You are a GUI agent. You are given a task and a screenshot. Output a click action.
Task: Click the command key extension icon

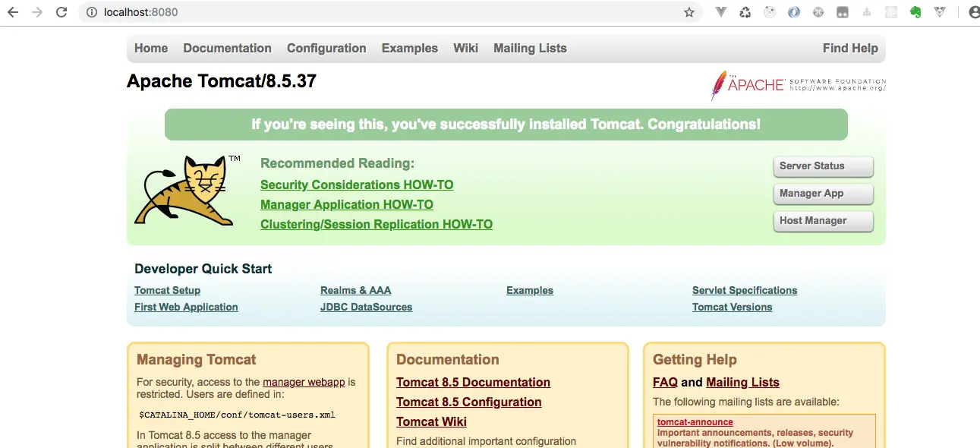pos(818,12)
